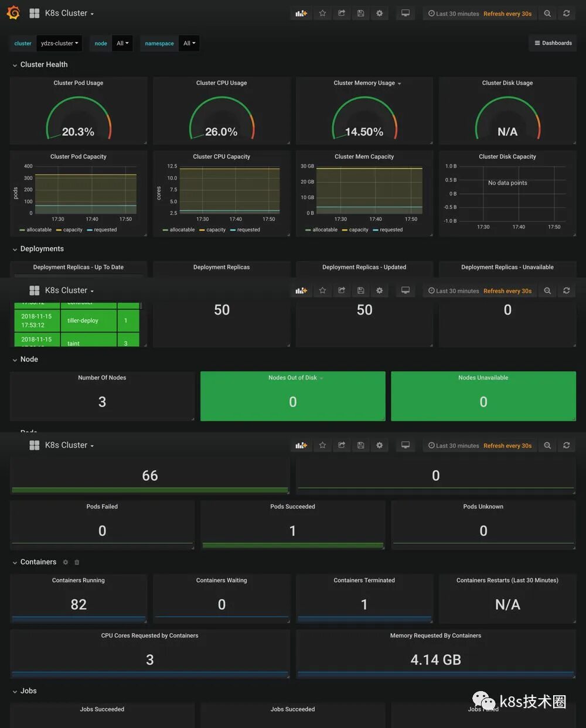Viewport: 586px width, 728px height.
Task: Open K8s Cluster dashboard picker in topmost header
Action: [69, 13]
